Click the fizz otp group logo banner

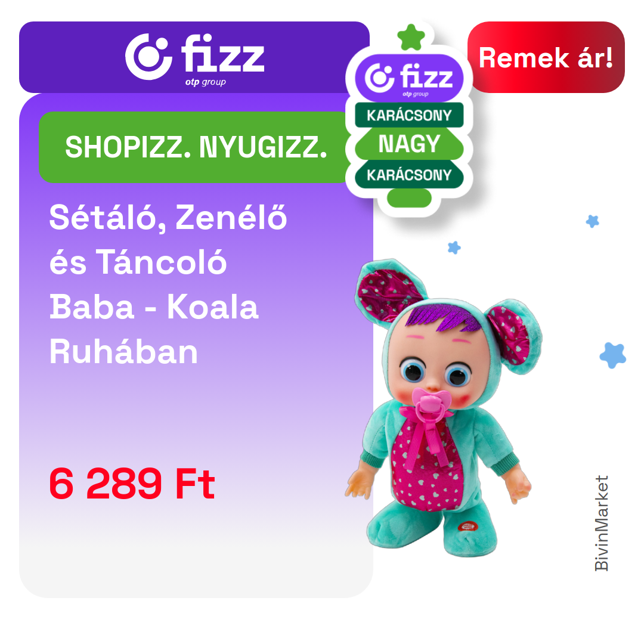pyautogui.click(x=194, y=57)
